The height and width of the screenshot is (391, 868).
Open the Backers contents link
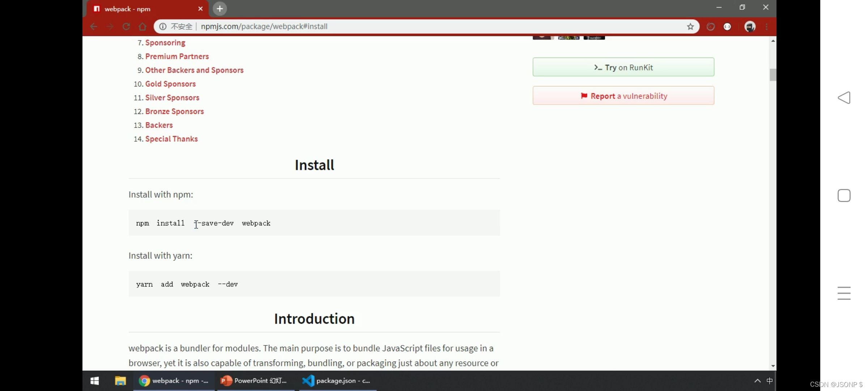[159, 125]
